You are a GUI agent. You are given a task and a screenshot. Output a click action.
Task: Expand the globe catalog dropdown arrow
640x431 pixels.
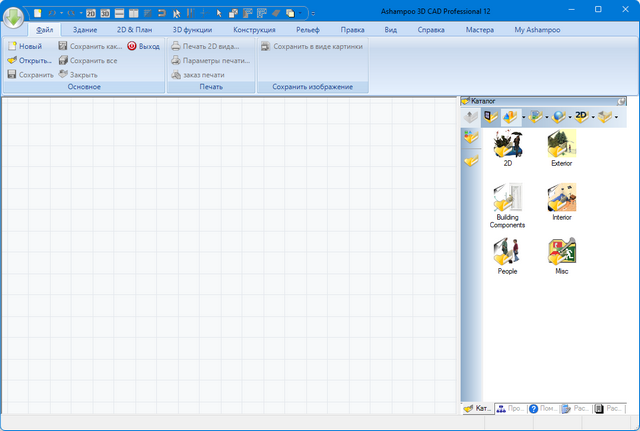pos(570,117)
